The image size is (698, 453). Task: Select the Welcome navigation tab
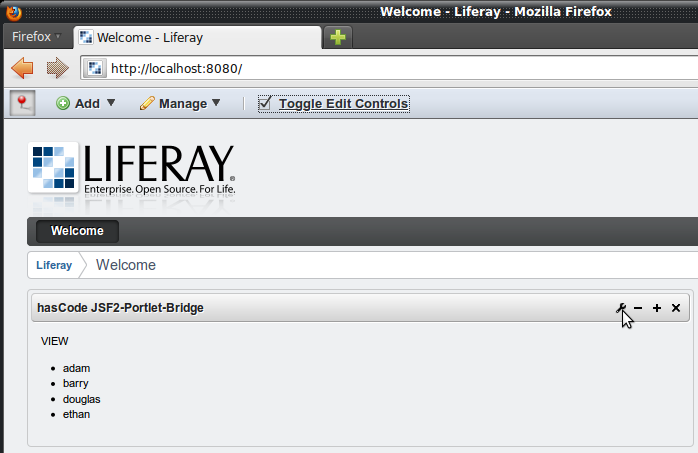click(x=77, y=231)
